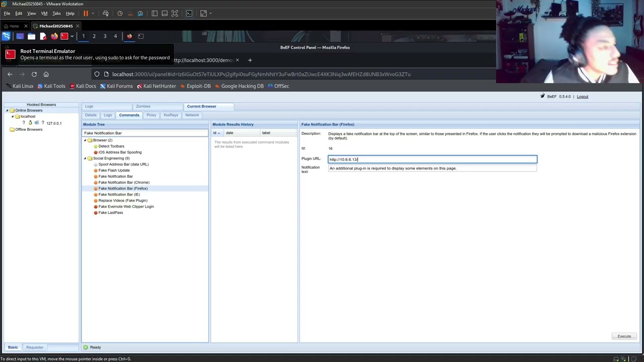Select the Fake LastPass module

click(111, 213)
